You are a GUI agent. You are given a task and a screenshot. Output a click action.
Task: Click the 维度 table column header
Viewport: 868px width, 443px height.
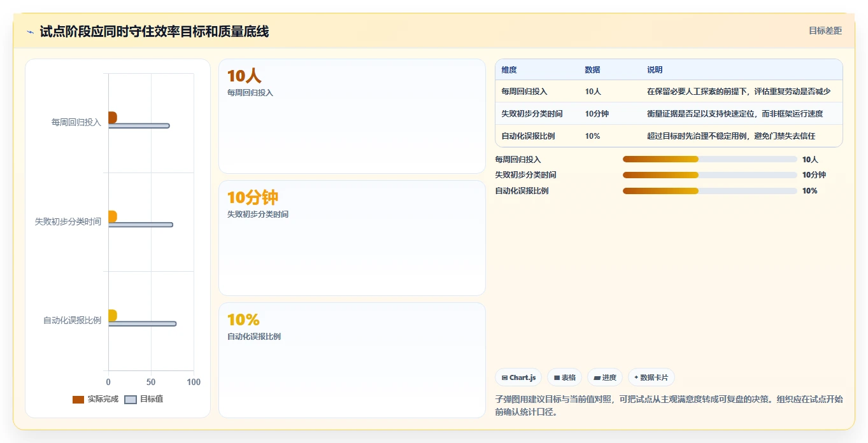[509, 69]
